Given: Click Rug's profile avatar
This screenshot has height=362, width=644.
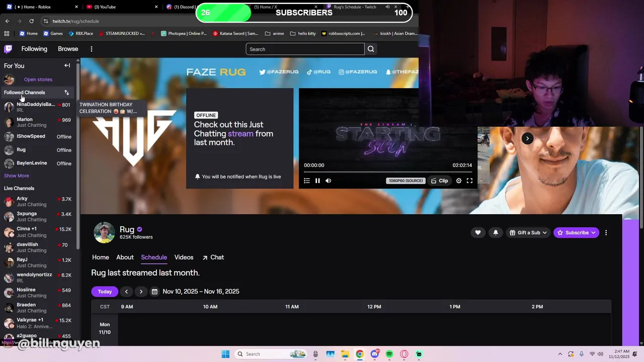Looking at the screenshot, I should click(104, 233).
